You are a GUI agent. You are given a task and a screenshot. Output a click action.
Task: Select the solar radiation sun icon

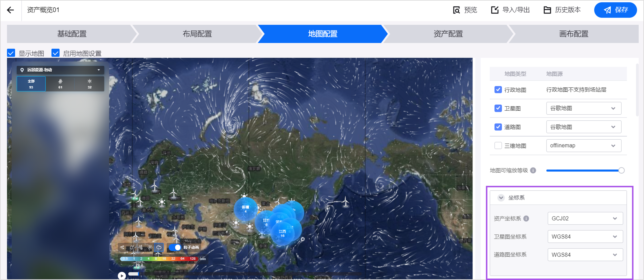150,247
